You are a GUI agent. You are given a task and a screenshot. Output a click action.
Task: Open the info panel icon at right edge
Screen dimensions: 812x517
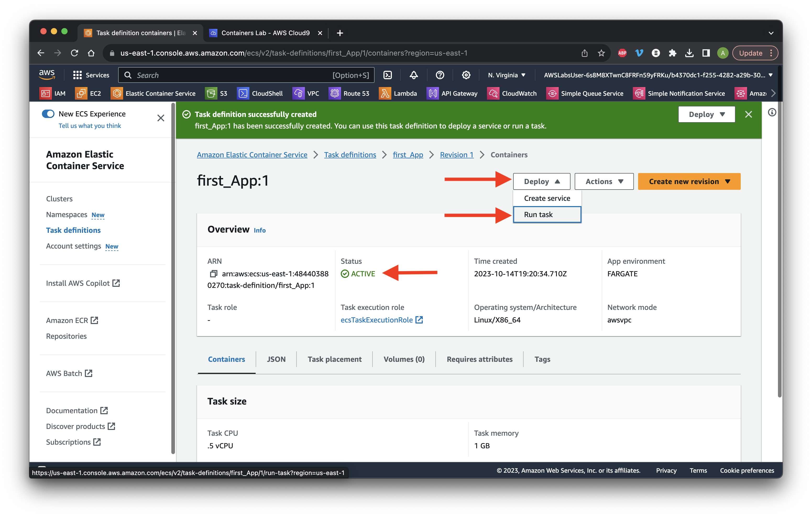pyautogui.click(x=772, y=112)
